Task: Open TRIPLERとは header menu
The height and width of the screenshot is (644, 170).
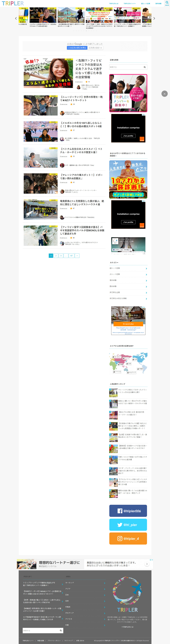Action: 114,4
